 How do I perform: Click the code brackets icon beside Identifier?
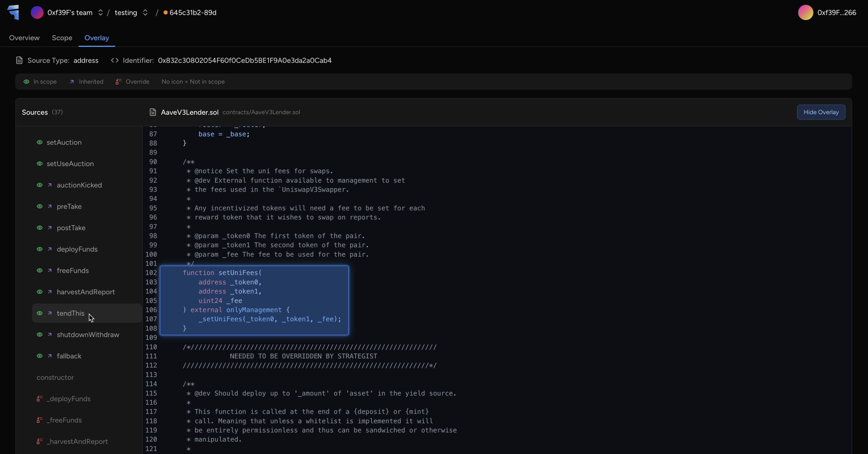(115, 60)
